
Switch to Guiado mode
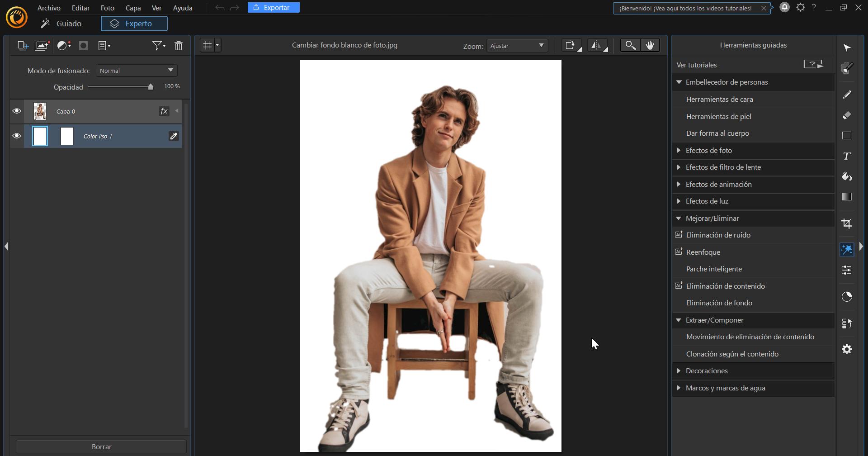(x=61, y=24)
